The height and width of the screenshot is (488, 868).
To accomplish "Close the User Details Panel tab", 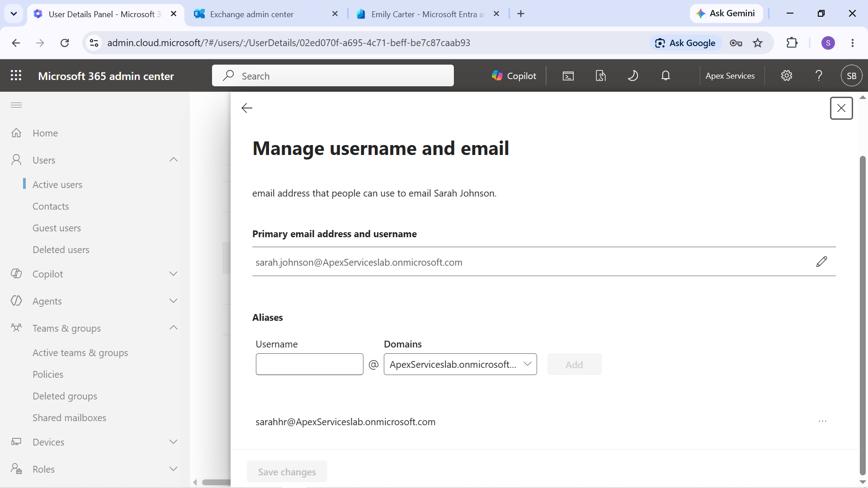I will tap(174, 14).
